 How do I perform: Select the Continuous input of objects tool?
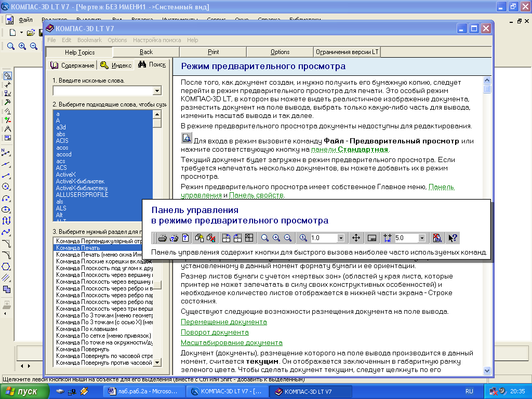point(6,221)
